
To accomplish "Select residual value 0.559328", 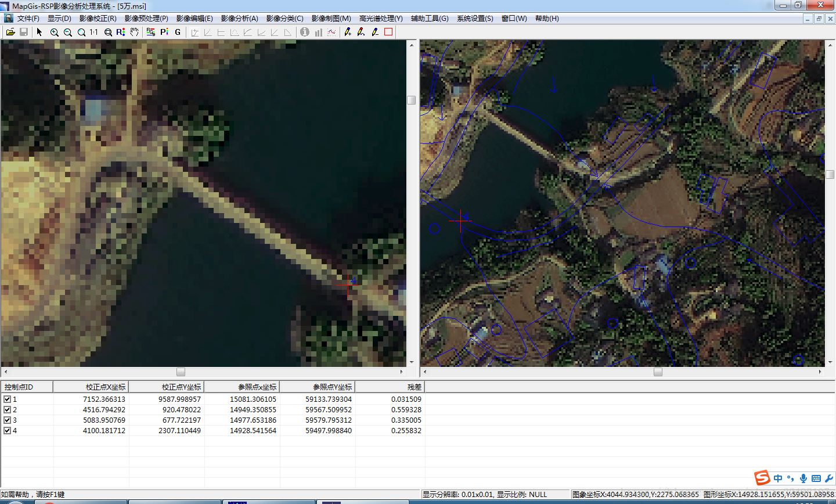I will 406,409.
